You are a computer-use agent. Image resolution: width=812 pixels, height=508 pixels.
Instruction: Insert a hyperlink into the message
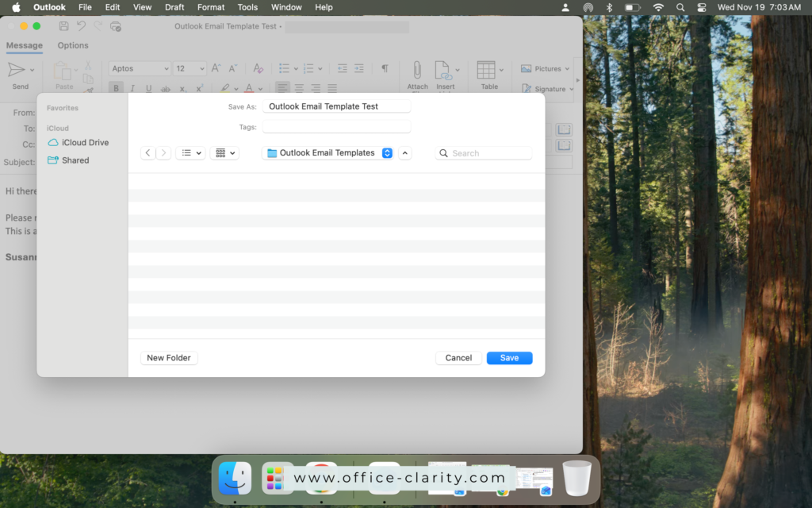point(445,75)
